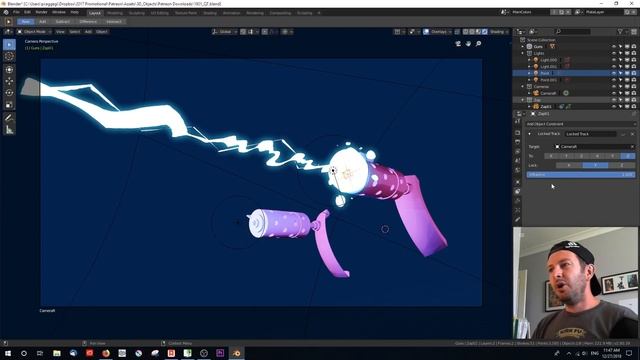Open the File menu
640x360 pixels.
point(16,12)
